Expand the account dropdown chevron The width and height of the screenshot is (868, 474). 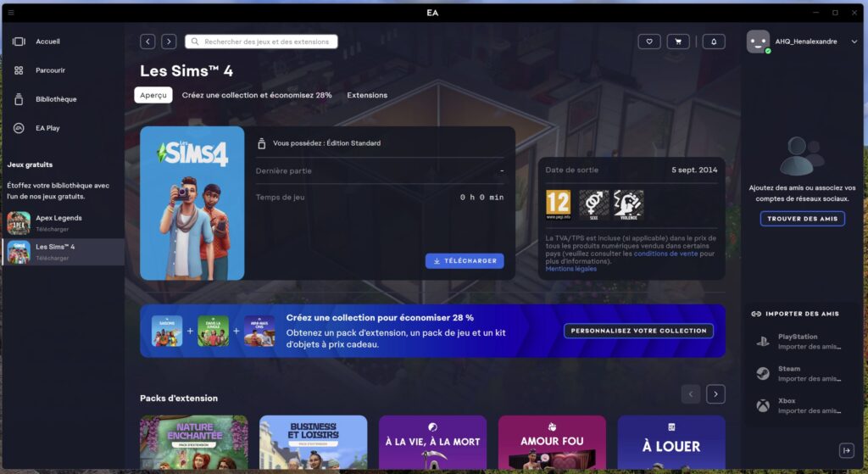[x=854, y=42]
